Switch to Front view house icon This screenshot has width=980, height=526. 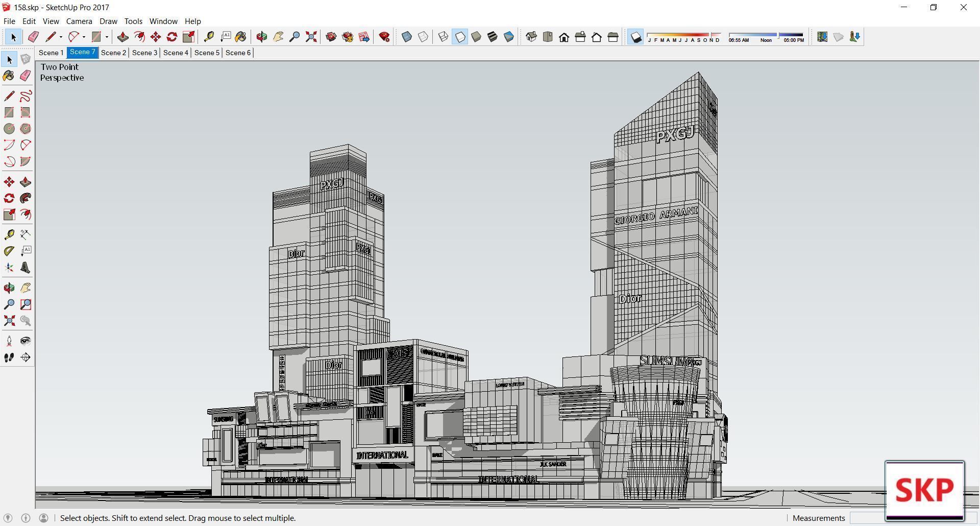click(x=564, y=37)
